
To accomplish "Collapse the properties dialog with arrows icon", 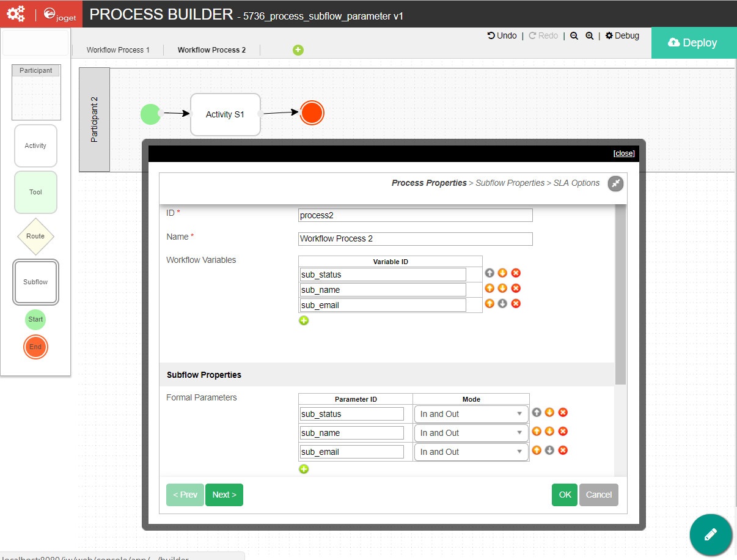I will click(x=615, y=183).
